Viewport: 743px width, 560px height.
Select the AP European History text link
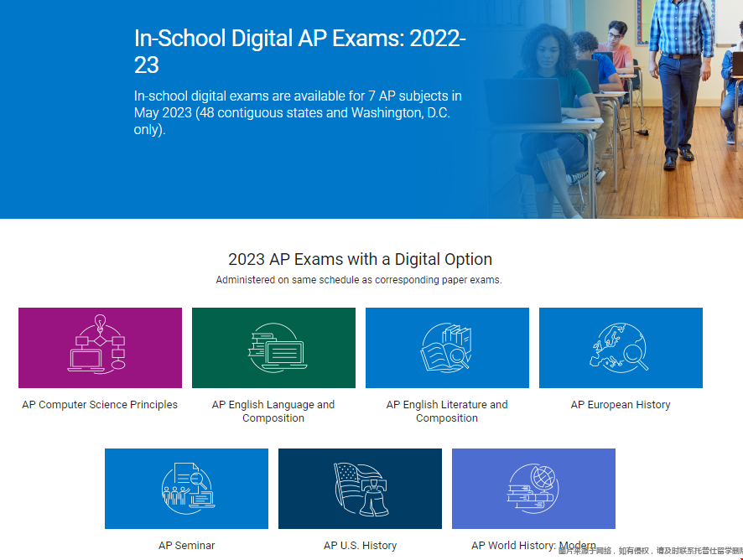pos(621,405)
